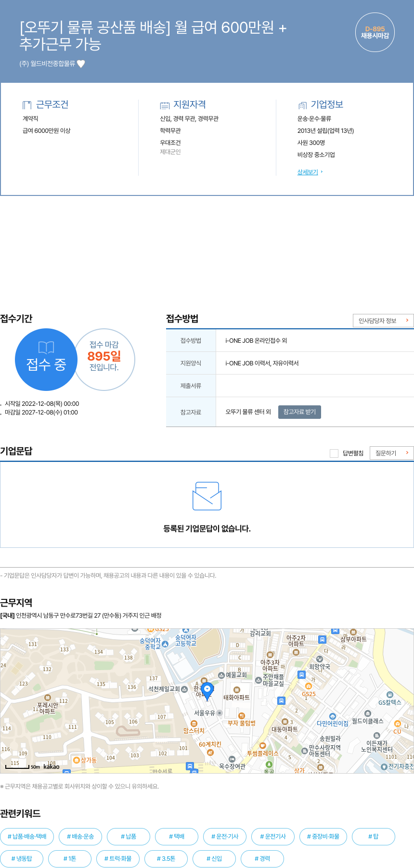414x868 pixels.
Task: Click the 기업정보 building icon
Action: click(x=302, y=105)
